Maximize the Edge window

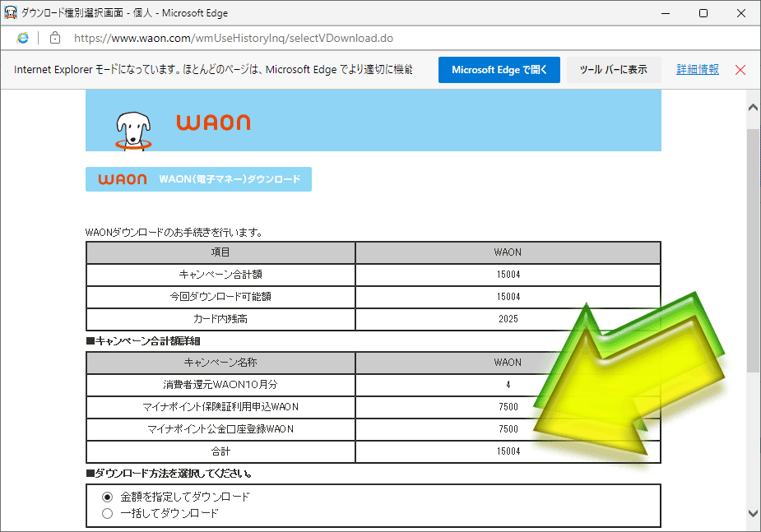[x=703, y=13]
